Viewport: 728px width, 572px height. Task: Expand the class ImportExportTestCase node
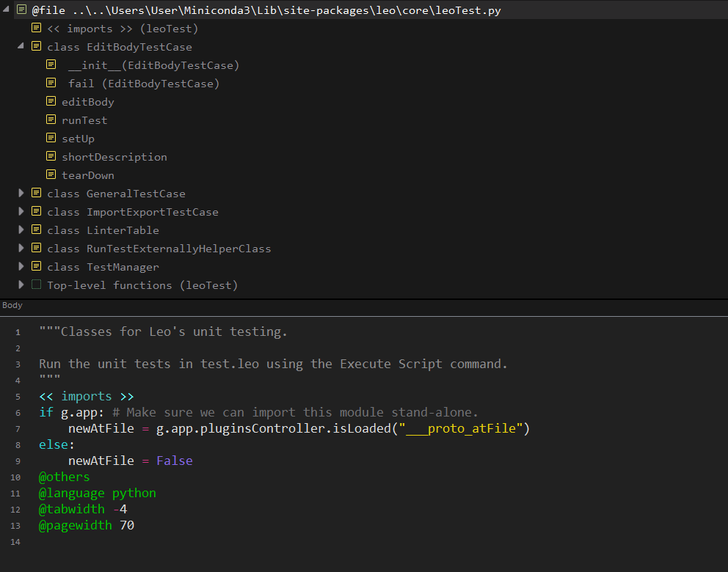(x=21, y=211)
